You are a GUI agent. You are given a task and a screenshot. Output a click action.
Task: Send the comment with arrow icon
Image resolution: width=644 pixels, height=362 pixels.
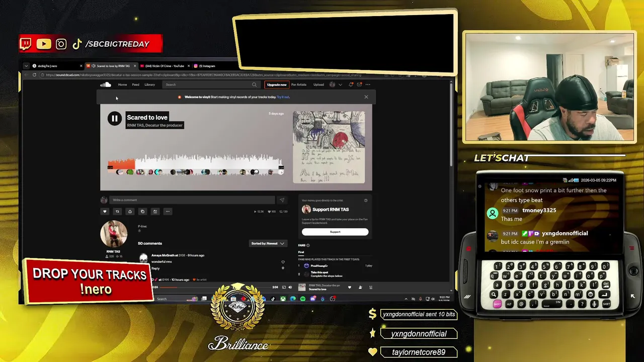pos(282,200)
